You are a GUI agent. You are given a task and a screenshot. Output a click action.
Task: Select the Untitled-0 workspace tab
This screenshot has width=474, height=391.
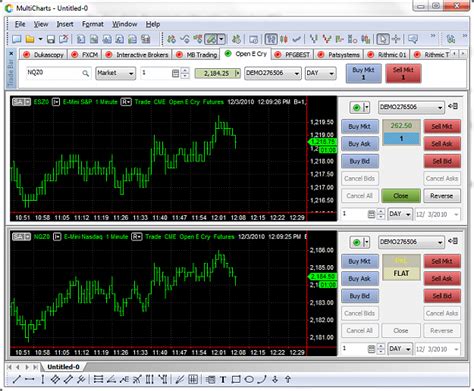(x=63, y=367)
